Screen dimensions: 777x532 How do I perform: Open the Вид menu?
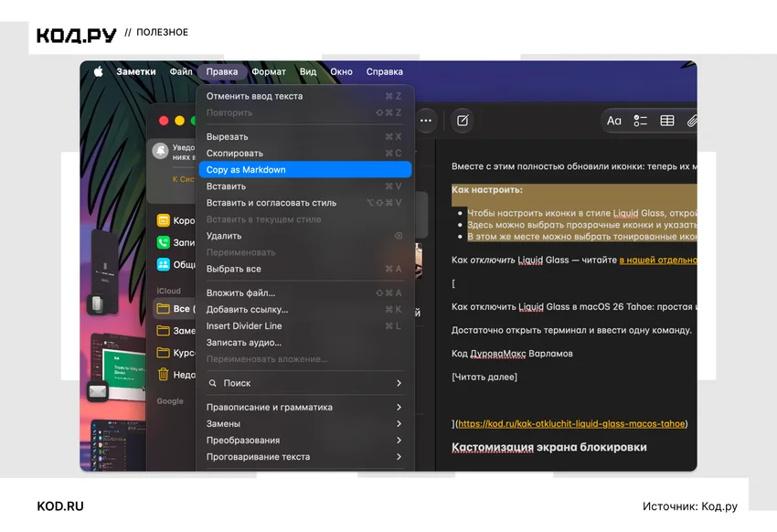308,72
